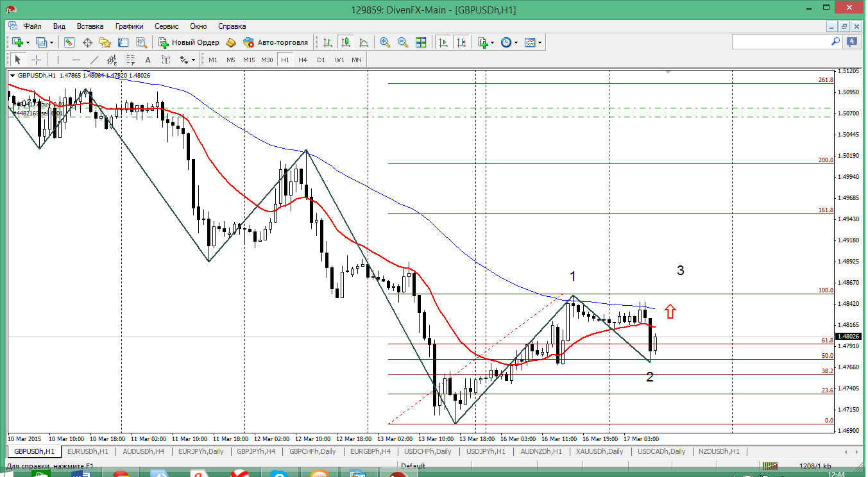Click in the toolbar search field

(781, 42)
